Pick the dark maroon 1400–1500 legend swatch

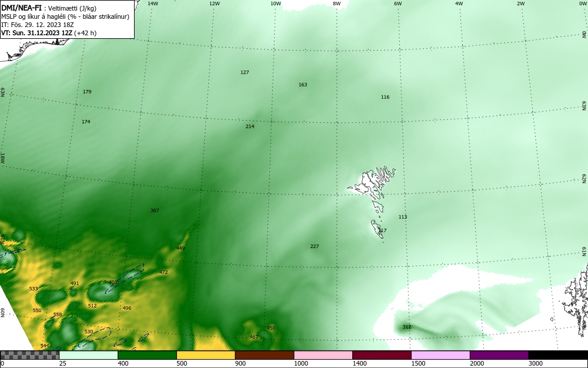382,355
